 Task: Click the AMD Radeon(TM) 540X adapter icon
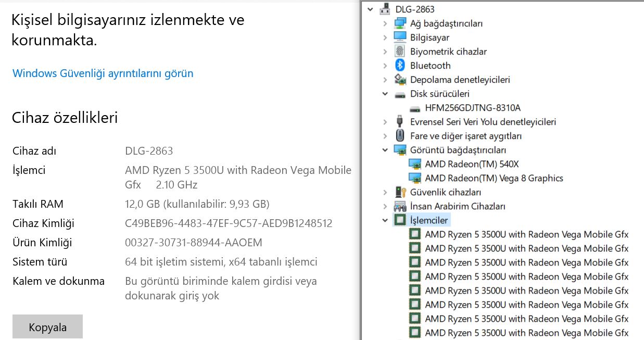pos(415,164)
